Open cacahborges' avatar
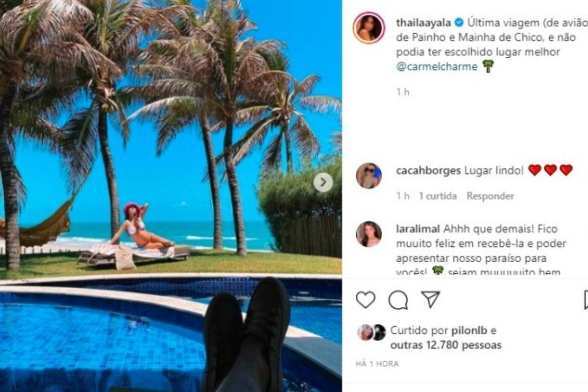588x392 pixels. (368, 176)
